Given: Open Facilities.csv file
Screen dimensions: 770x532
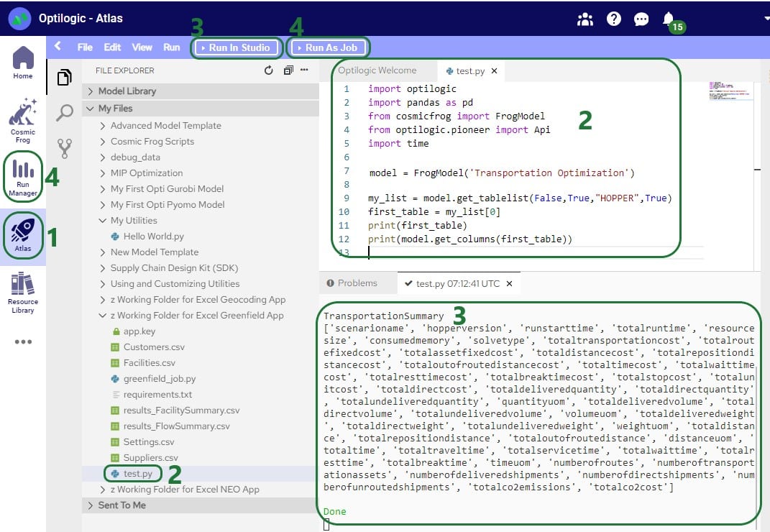Looking at the screenshot, I should click(150, 362).
